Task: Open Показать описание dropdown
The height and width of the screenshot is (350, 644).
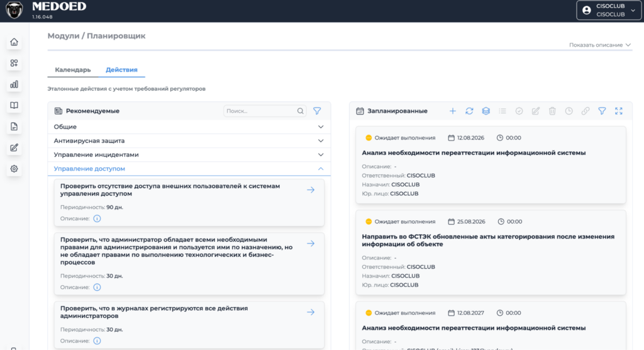Action: [x=599, y=45]
